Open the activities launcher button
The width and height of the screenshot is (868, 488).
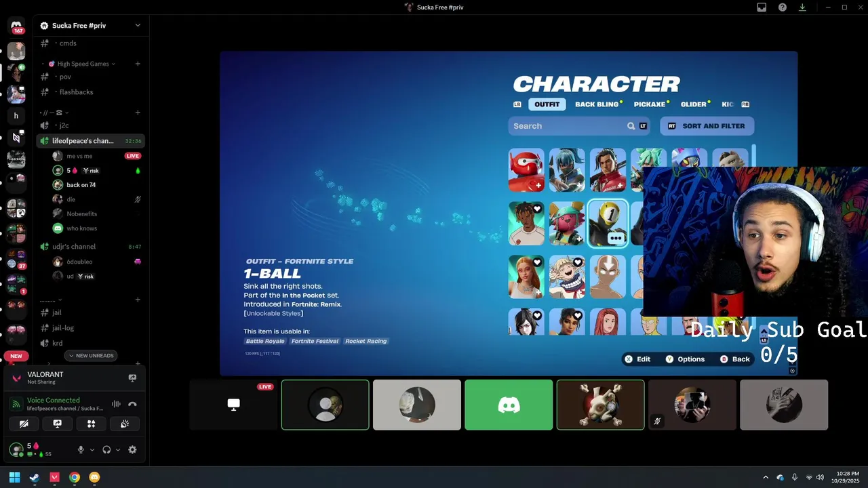(x=91, y=424)
